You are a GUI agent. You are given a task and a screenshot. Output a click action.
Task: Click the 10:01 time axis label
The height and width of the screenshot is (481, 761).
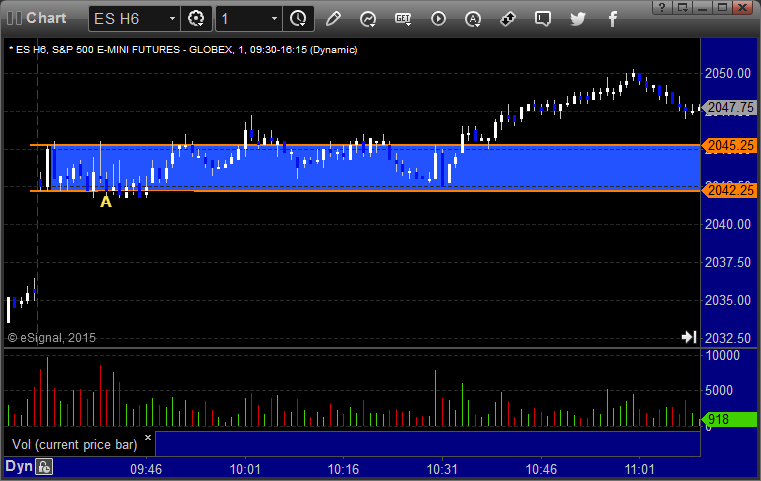[x=245, y=469]
